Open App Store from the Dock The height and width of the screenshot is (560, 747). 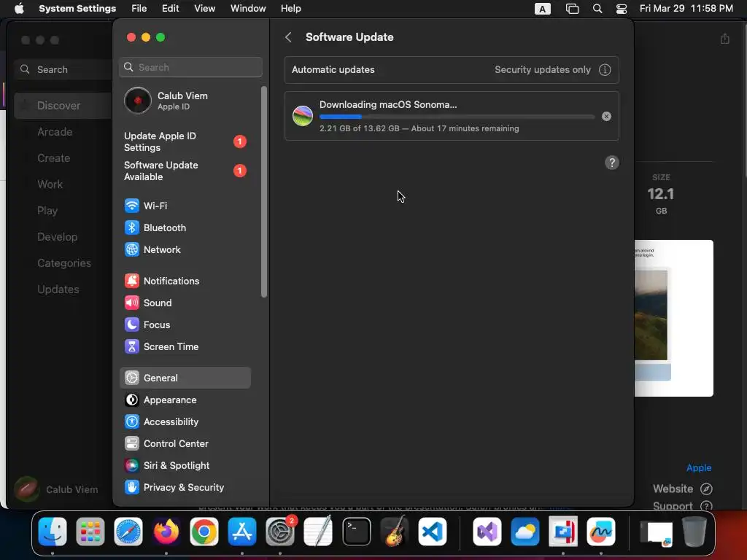[242, 532]
